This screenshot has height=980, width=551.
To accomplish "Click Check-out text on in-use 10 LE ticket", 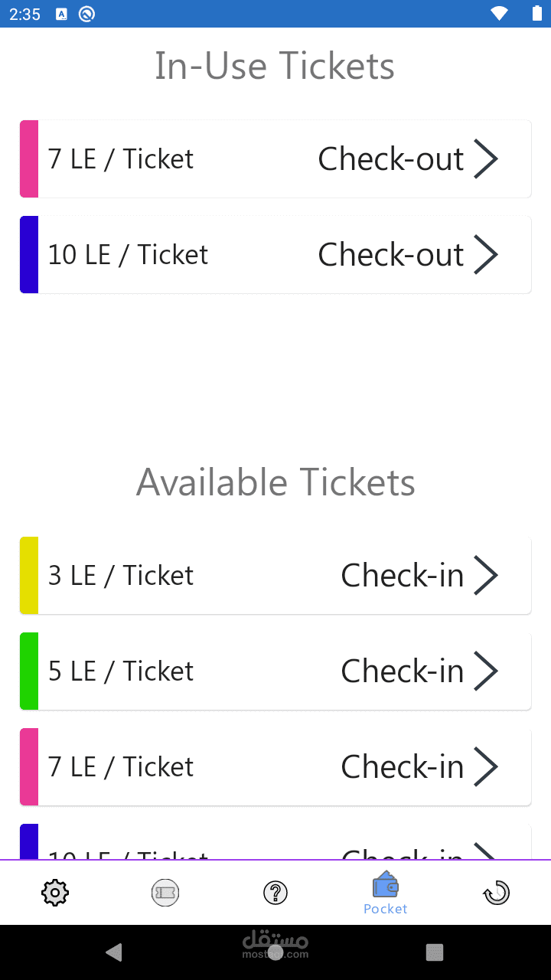I will pos(390,255).
